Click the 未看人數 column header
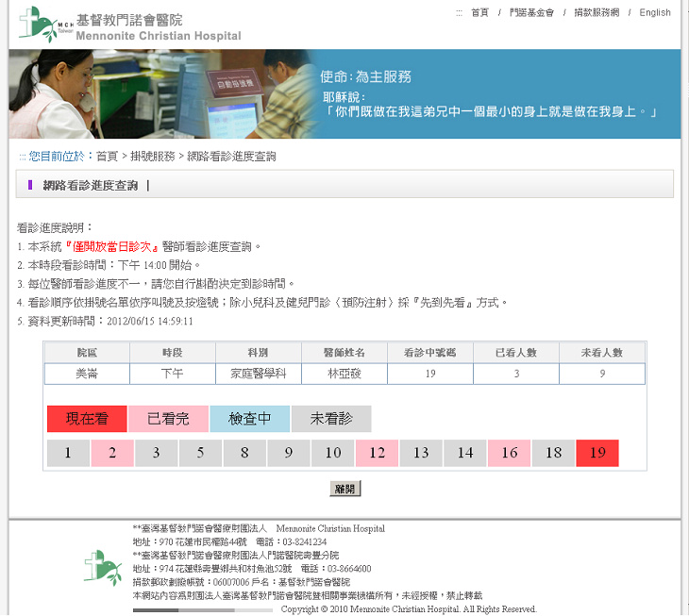The width and height of the screenshot is (689, 616). tap(602, 353)
